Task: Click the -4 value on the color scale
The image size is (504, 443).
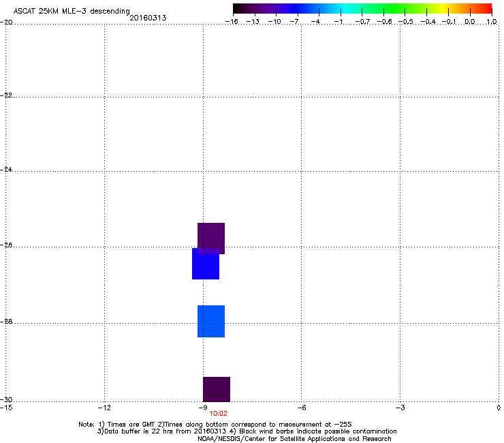Action: pos(315,22)
